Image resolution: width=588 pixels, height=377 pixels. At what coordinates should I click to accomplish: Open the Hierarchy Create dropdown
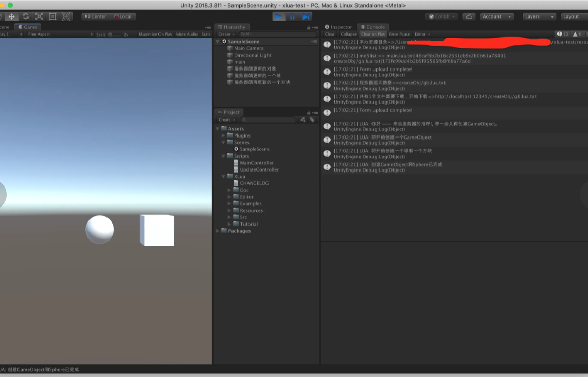[x=226, y=34]
